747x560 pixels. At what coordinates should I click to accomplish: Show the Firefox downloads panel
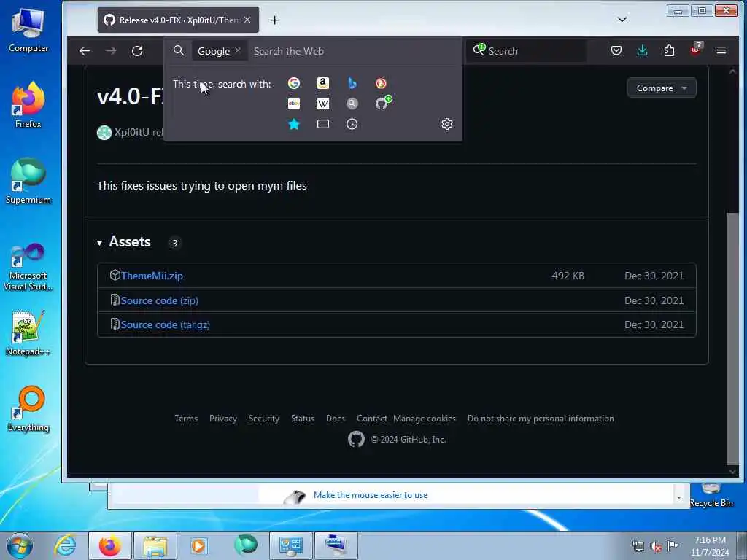[x=642, y=50]
